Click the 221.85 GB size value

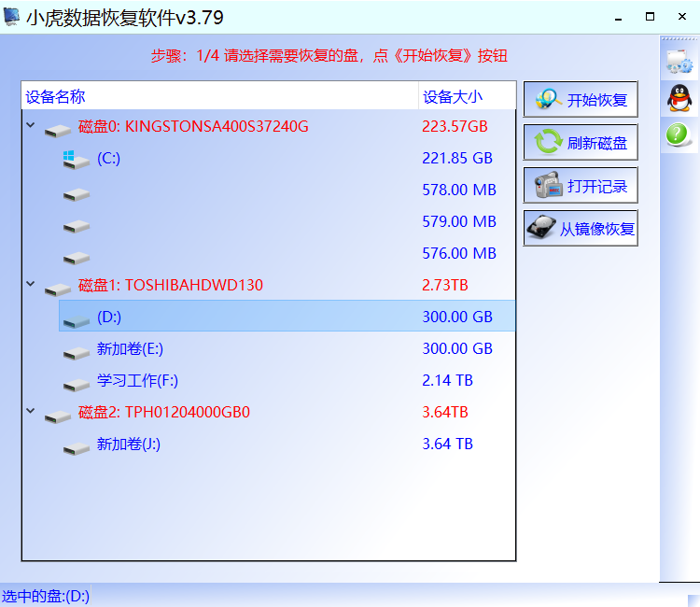coord(457,158)
